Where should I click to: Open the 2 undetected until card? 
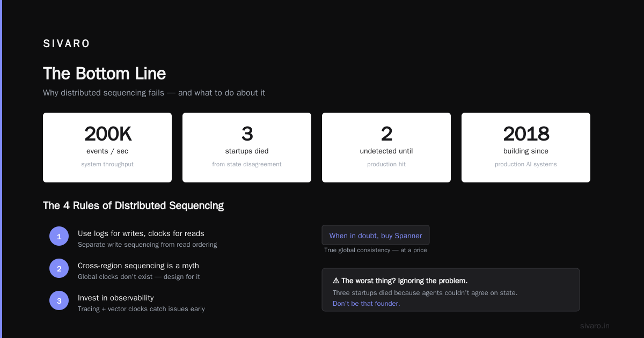pyautogui.click(x=386, y=148)
